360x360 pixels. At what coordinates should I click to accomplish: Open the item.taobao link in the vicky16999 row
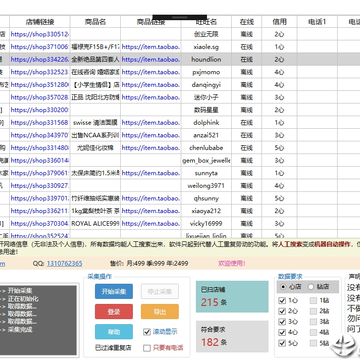(x=151, y=224)
